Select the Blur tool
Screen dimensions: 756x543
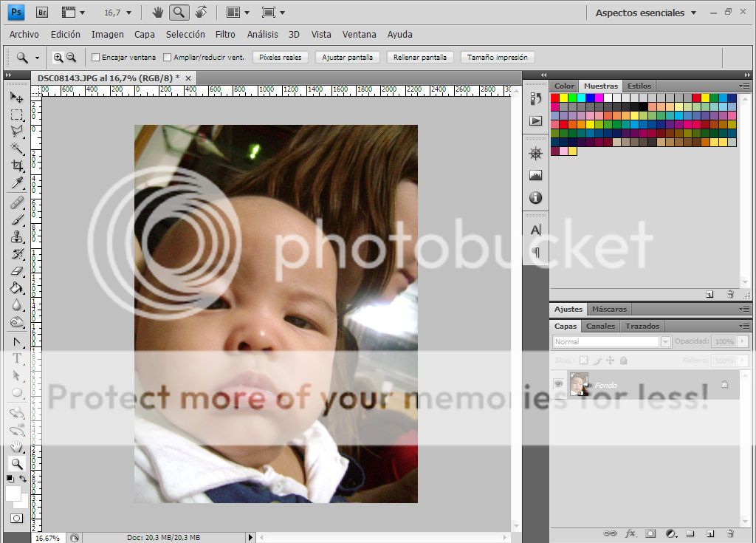click(16, 305)
